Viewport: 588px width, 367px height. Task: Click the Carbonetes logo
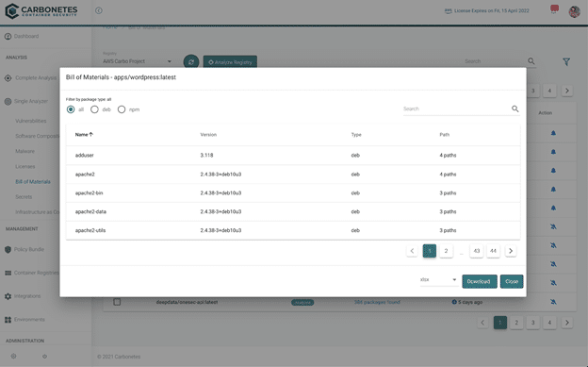(x=41, y=11)
